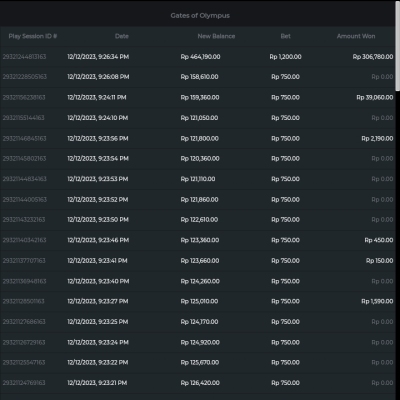Click the Bet column header
400x400 pixels.
click(x=285, y=36)
